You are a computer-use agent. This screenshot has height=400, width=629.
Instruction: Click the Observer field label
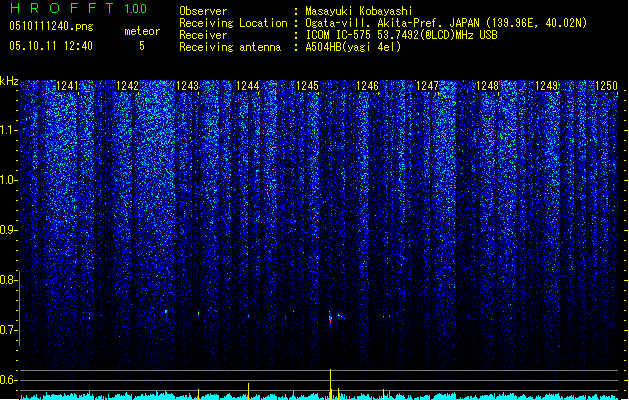(x=203, y=11)
